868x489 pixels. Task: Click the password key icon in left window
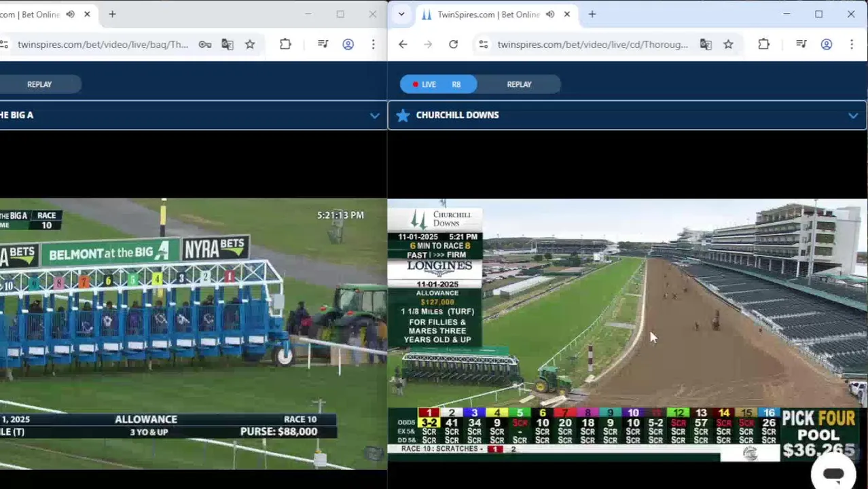[204, 44]
